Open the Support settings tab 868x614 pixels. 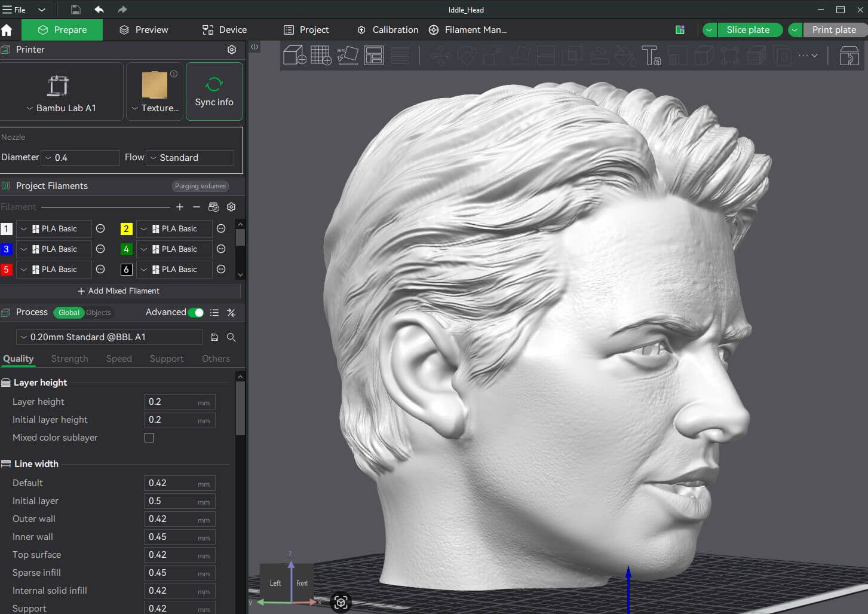[167, 359]
